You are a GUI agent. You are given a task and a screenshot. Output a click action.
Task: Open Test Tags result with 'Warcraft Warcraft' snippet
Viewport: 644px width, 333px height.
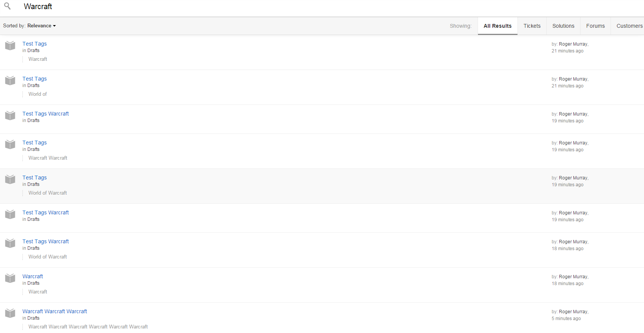[x=35, y=143]
